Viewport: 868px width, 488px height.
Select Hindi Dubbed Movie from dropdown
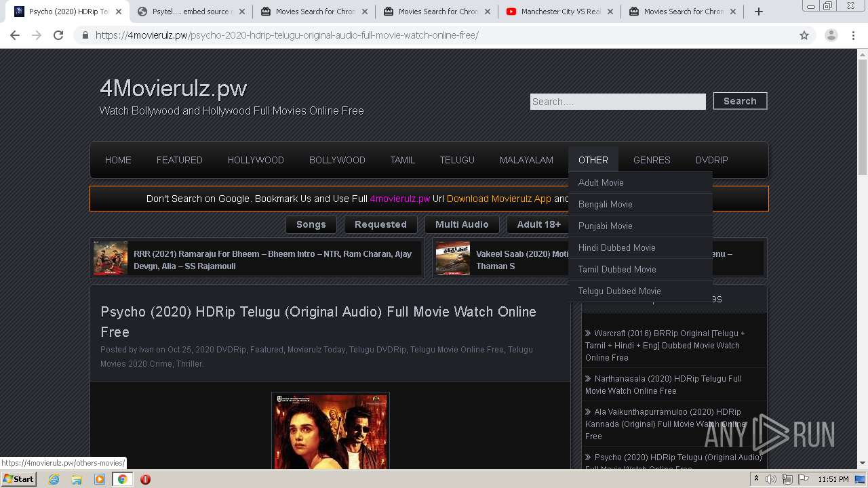click(x=640, y=247)
